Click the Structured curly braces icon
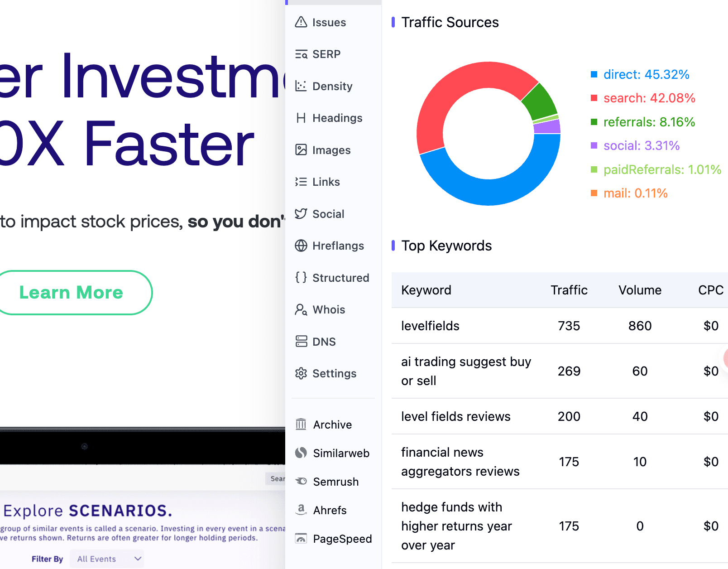 (x=301, y=277)
